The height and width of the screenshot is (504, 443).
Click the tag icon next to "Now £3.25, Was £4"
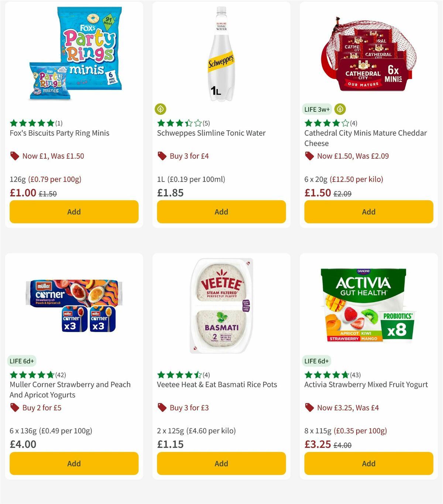[309, 408]
